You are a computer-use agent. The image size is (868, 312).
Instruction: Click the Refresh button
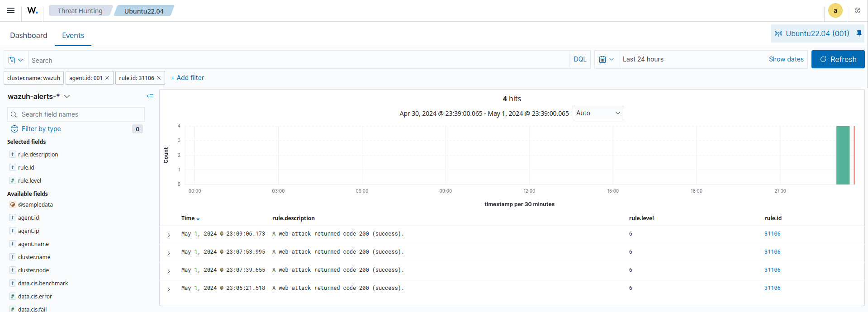(x=838, y=59)
